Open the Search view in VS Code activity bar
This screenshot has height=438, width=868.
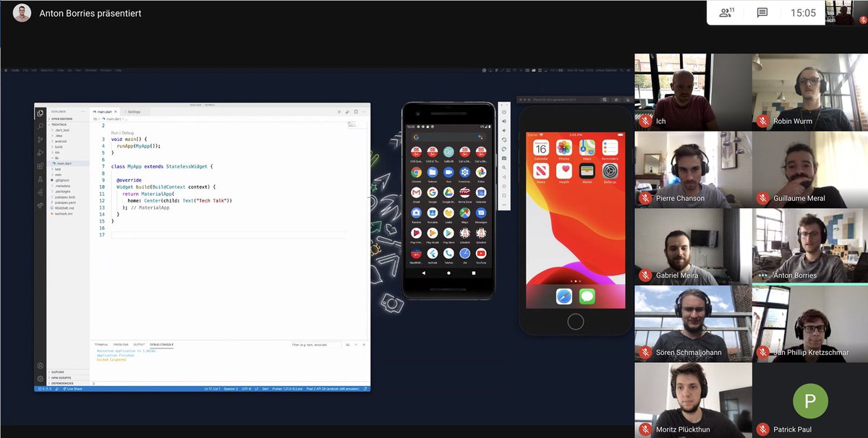coord(40,126)
